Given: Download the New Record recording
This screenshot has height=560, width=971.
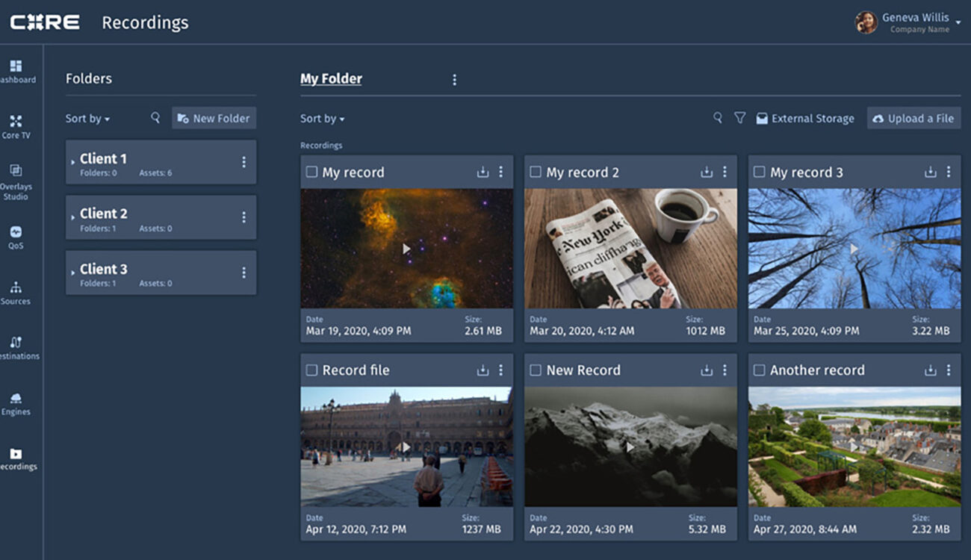Looking at the screenshot, I should point(707,370).
